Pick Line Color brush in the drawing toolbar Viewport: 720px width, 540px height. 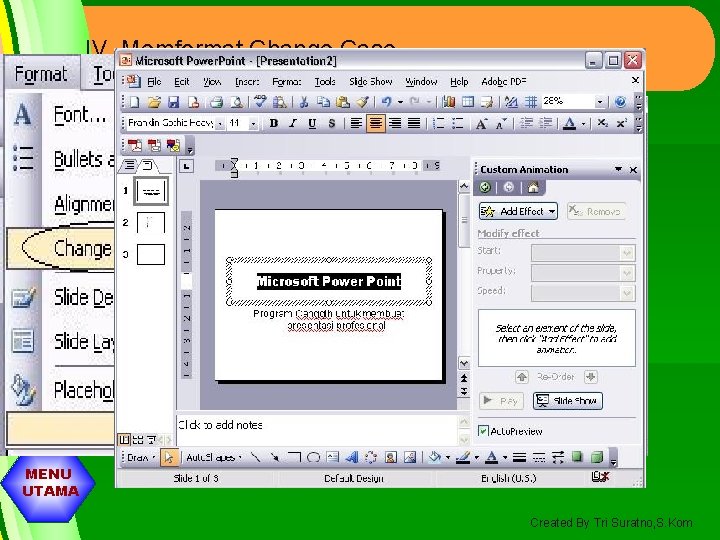click(463, 457)
